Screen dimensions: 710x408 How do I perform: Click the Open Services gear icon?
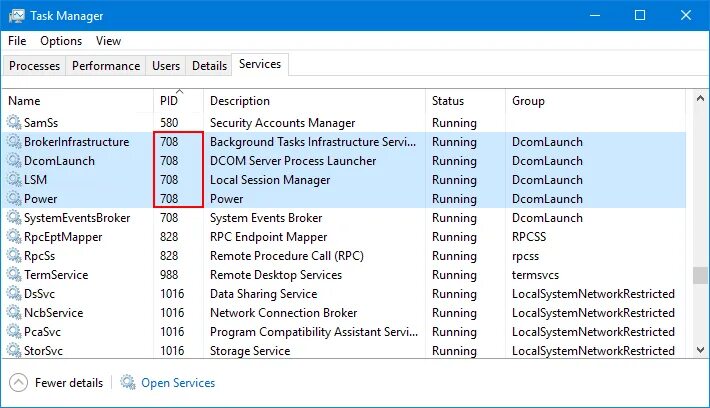coord(128,383)
